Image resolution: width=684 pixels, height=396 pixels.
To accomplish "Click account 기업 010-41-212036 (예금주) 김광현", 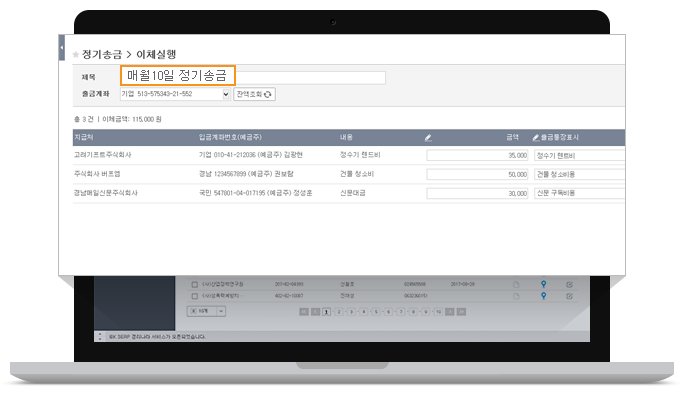I will (x=251, y=155).
